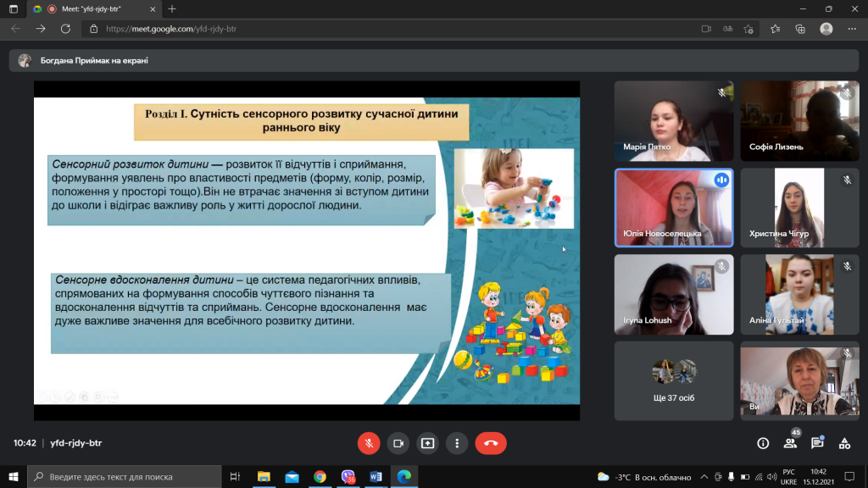Open the browser Collections icon
Image resolution: width=868 pixels, height=488 pixels.
800,29
